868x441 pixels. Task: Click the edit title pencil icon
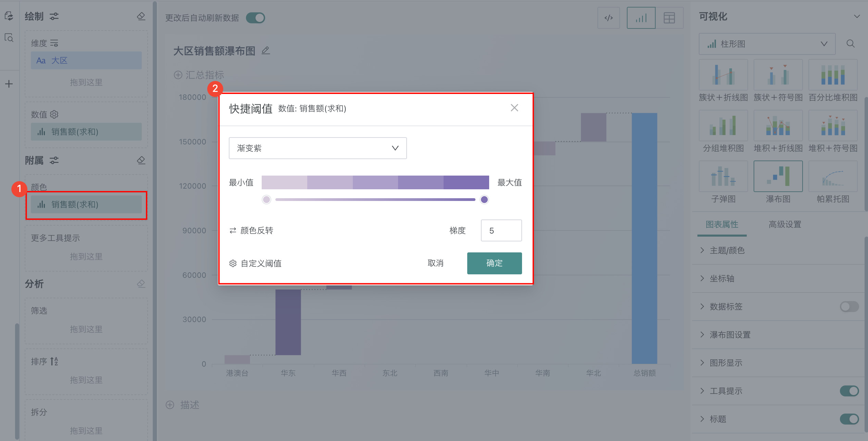pyautogui.click(x=265, y=51)
